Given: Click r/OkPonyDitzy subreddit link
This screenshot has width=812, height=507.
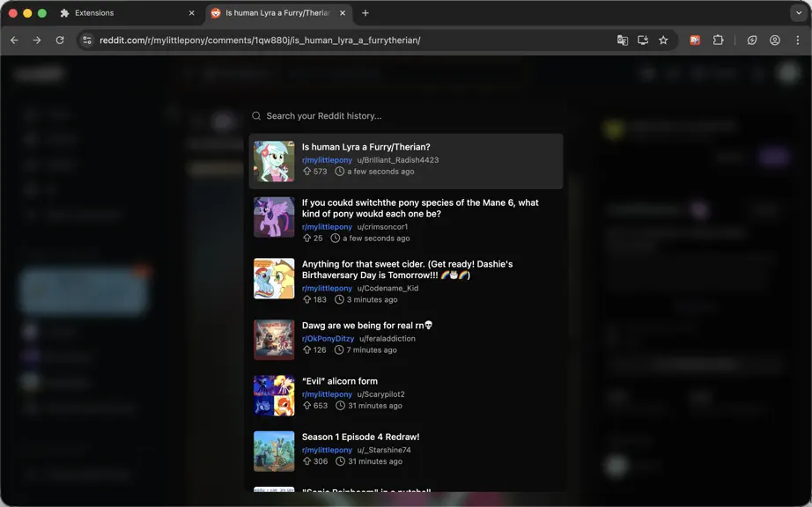Looking at the screenshot, I should click(x=328, y=338).
